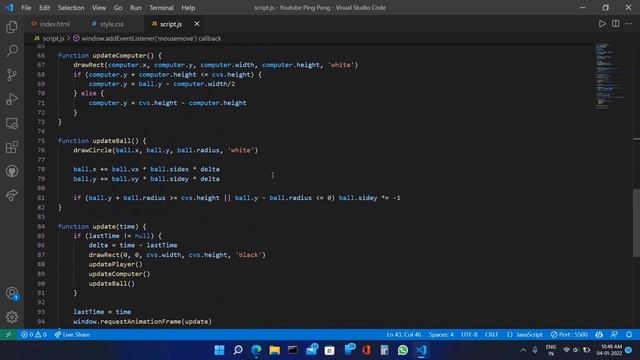Open the Search view in activity bar
The height and width of the screenshot is (360, 640).
[x=12, y=51]
